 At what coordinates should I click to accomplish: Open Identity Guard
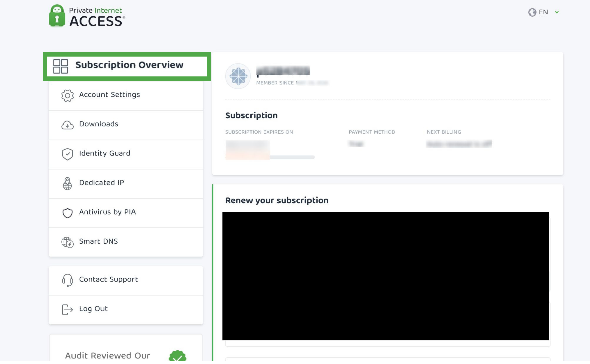[126, 154]
